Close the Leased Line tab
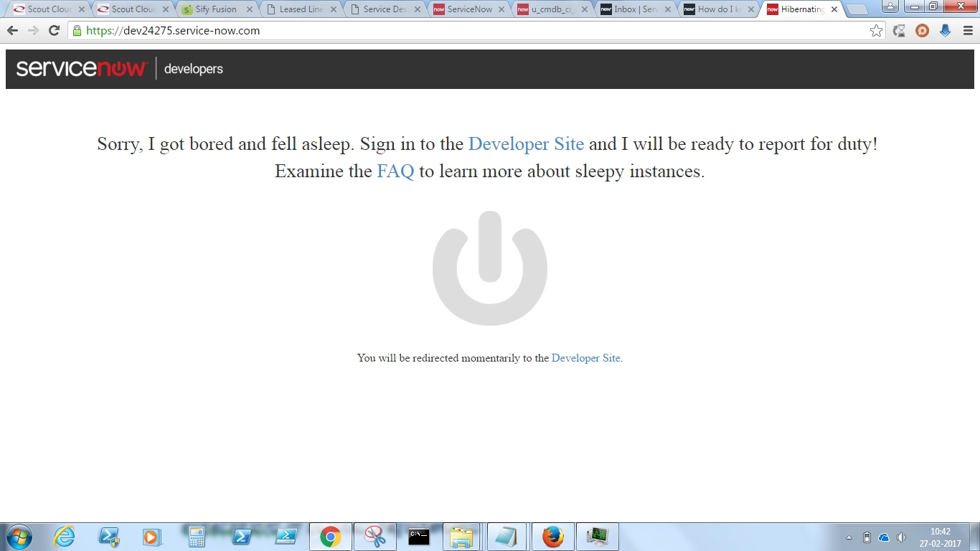This screenshot has width=980, height=551. tap(334, 9)
